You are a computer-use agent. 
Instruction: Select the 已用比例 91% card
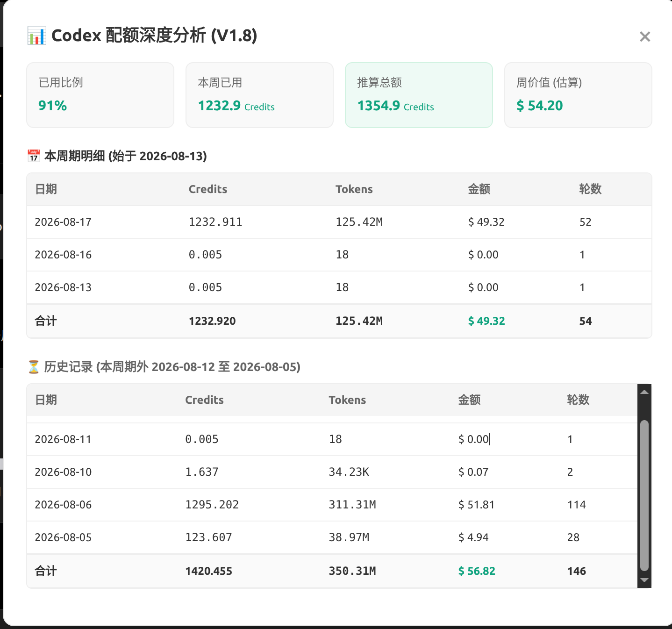pyautogui.click(x=100, y=95)
